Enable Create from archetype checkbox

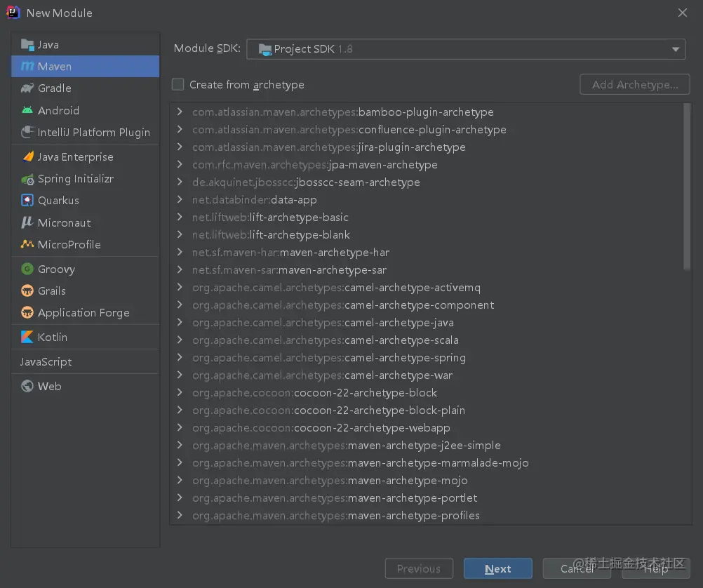(178, 84)
